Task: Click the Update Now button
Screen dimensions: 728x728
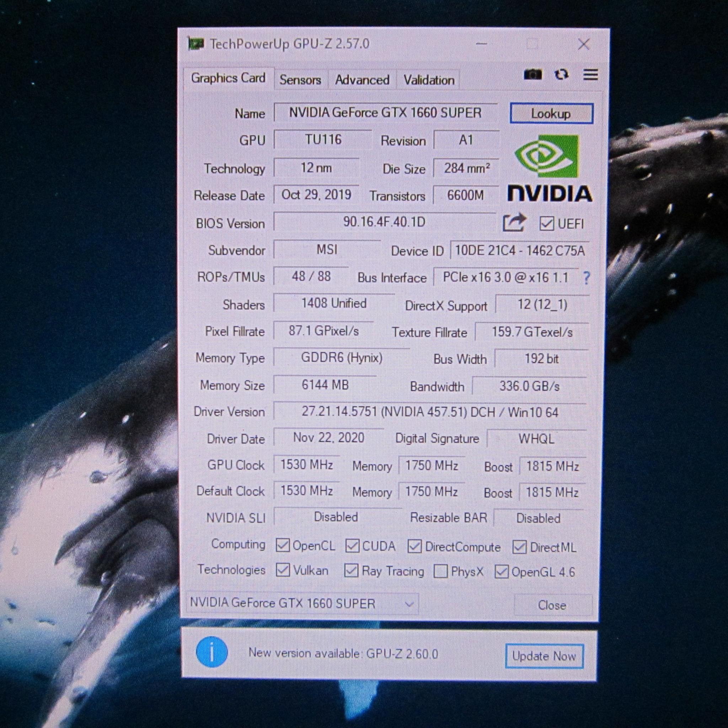Action: click(544, 656)
